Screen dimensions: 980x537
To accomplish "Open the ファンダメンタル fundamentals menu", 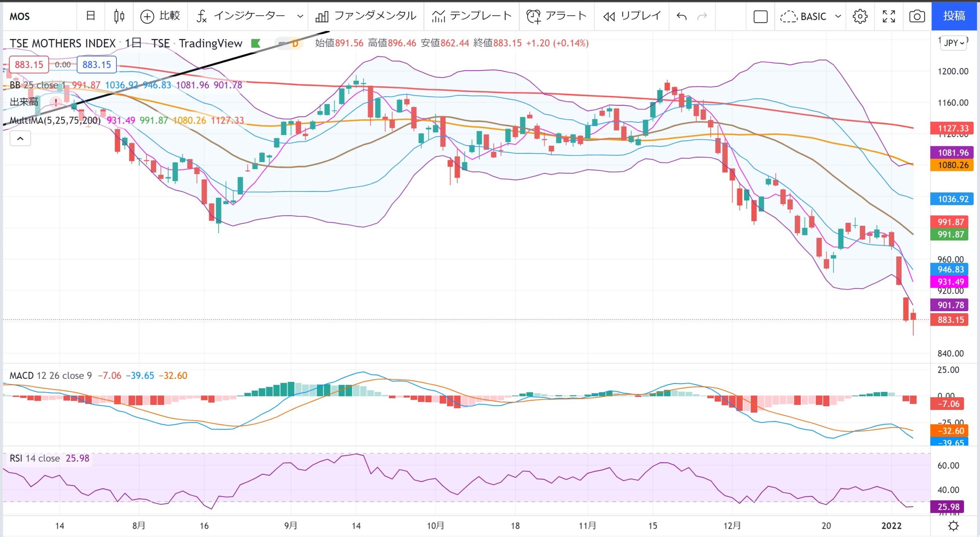I will [366, 16].
